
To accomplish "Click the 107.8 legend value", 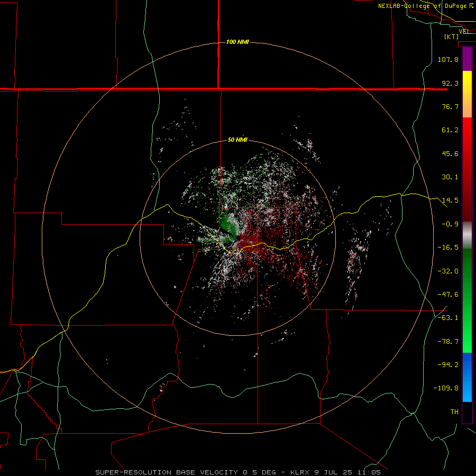I will tap(448, 59).
